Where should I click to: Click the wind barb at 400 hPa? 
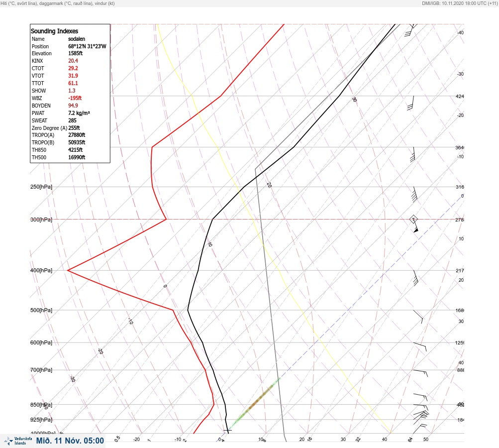pyautogui.click(x=415, y=278)
